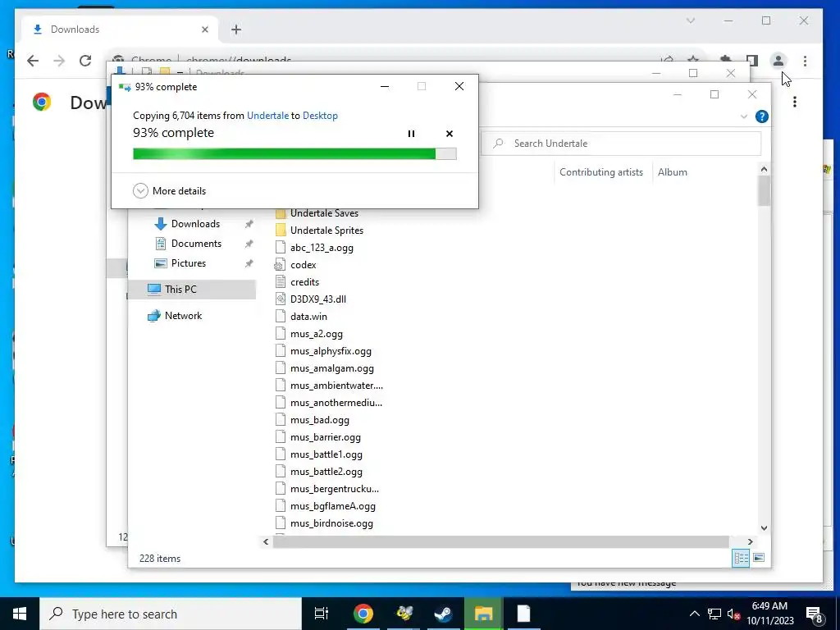The width and height of the screenshot is (840, 630).
Task: Open Chrome three-dot menu
Action: (805, 61)
